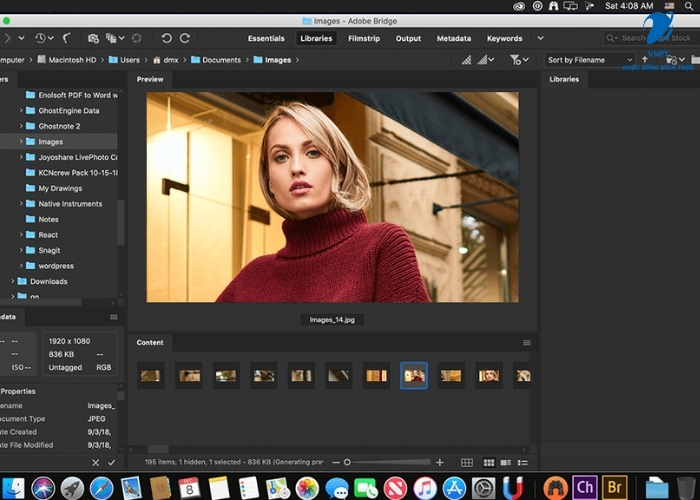Screen dimensions: 700x500
Task: Click Users in the path bar
Action: tap(125, 60)
